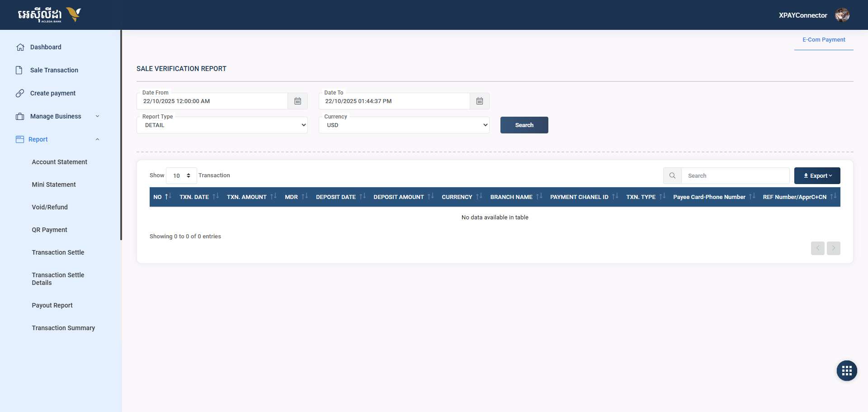The width and height of the screenshot is (868, 412).
Task: Click the table Search input field
Action: coord(735,176)
